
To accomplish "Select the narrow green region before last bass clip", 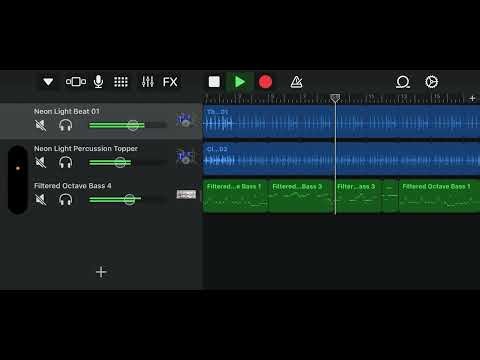I will [x=390, y=196].
